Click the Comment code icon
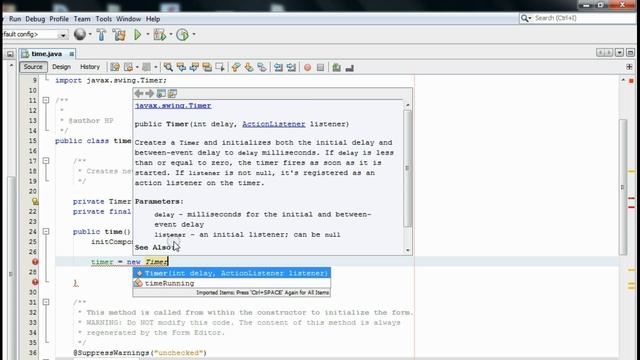 336,67
